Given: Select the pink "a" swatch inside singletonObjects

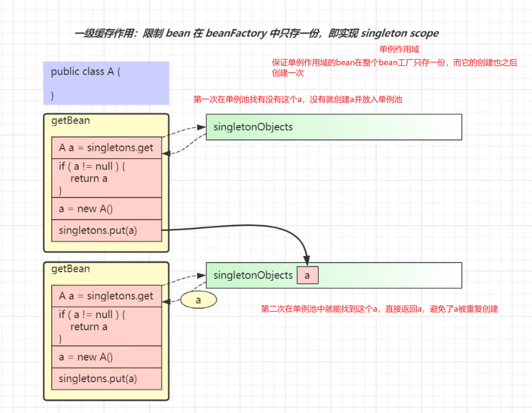Looking at the screenshot, I should pos(307,275).
